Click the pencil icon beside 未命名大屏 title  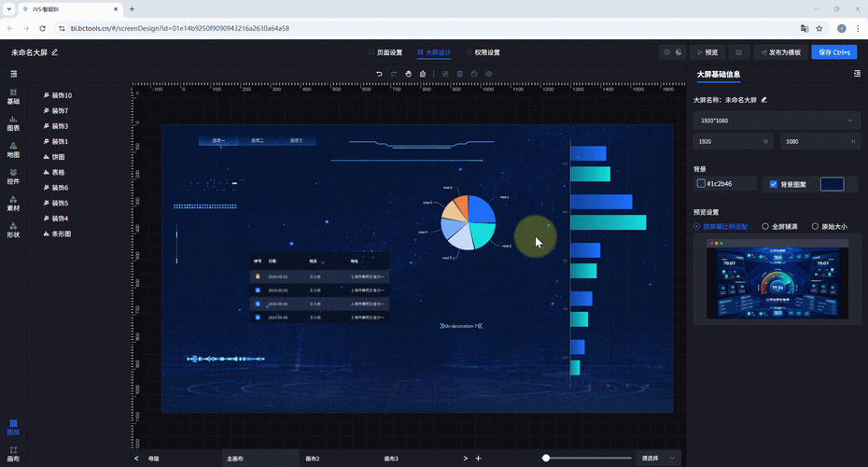(55, 53)
